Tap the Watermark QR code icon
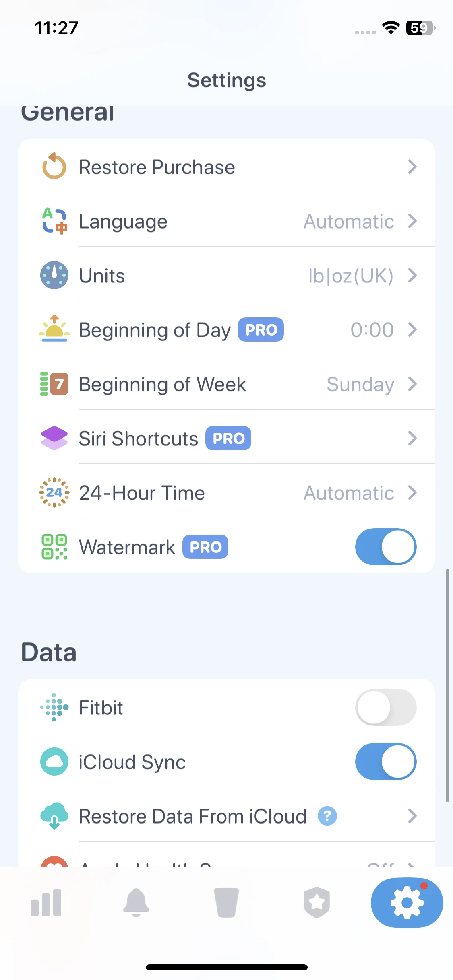 54,547
